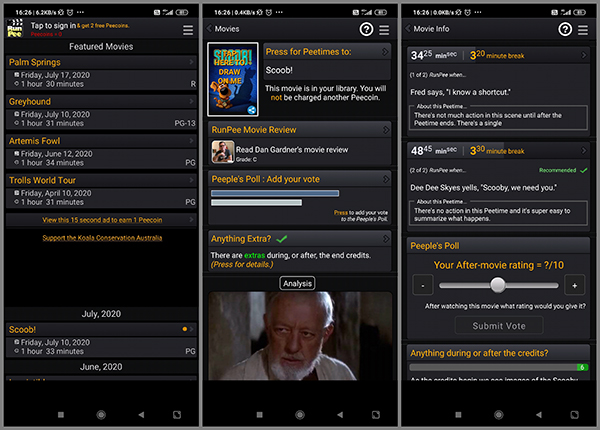Tap the Android home button on the first phone
600x430 pixels.
(x=101, y=415)
